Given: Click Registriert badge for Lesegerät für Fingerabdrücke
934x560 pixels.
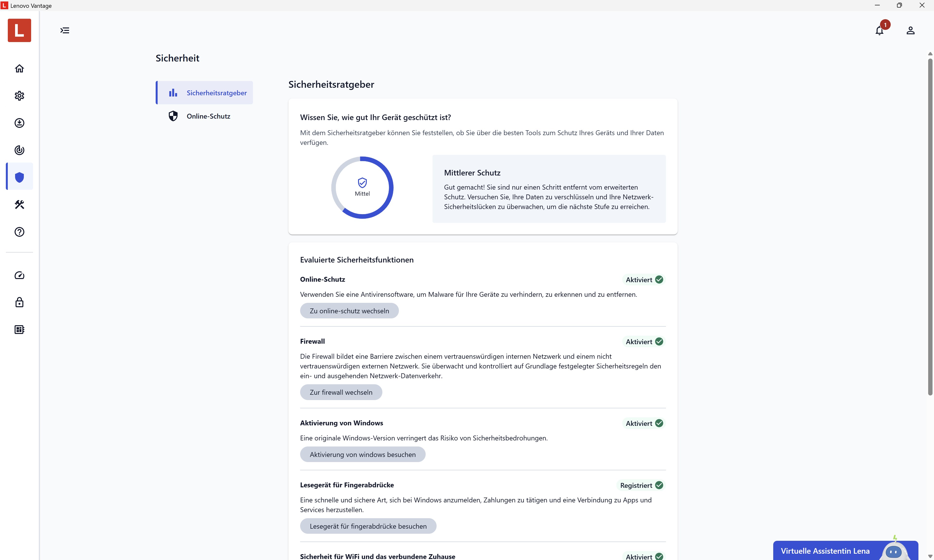Looking at the screenshot, I should 641,485.
